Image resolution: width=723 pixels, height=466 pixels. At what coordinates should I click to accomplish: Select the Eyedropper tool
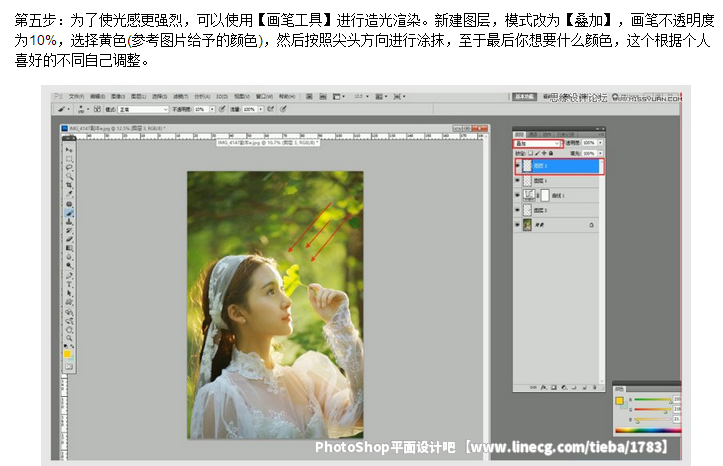[x=69, y=194]
